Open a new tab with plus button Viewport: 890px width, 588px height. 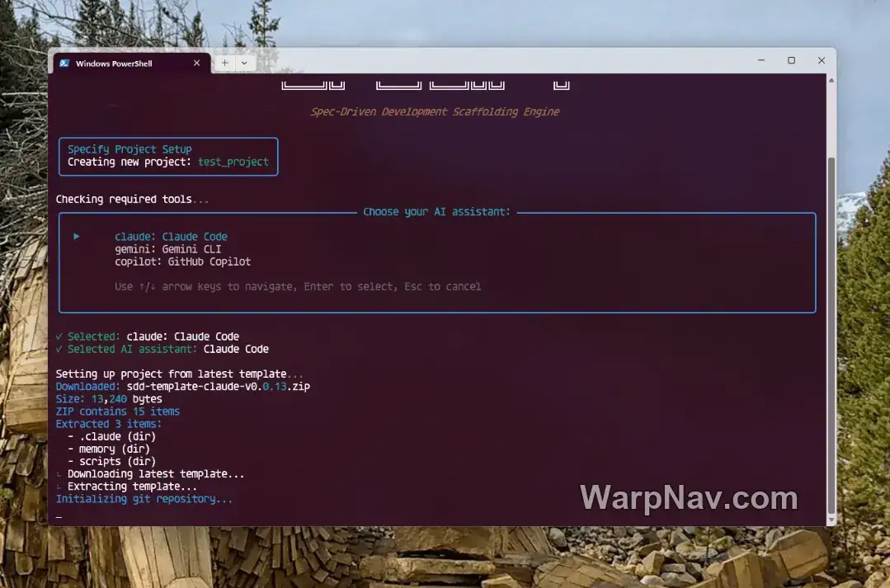(x=225, y=63)
